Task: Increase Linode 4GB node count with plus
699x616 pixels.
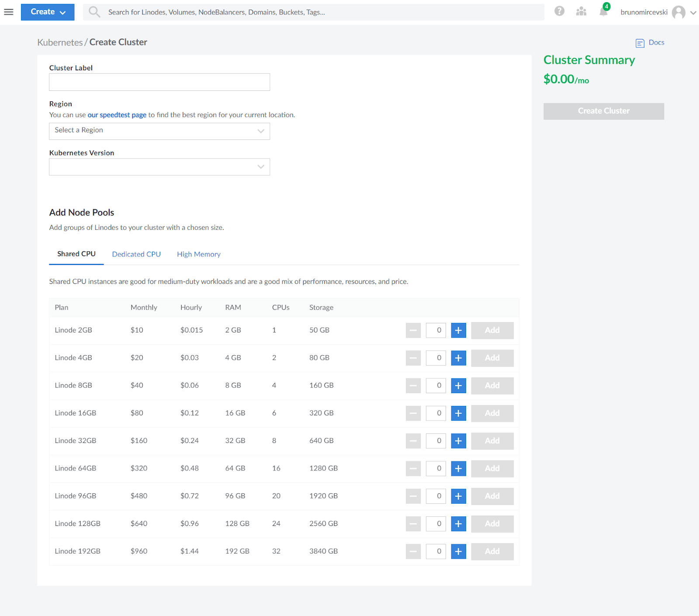Action: click(x=458, y=358)
